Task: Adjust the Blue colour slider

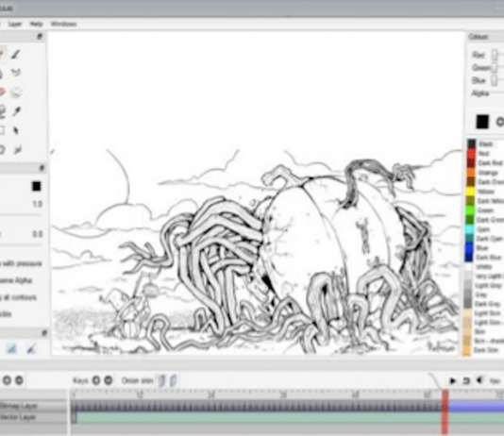Action: [x=495, y=80]
